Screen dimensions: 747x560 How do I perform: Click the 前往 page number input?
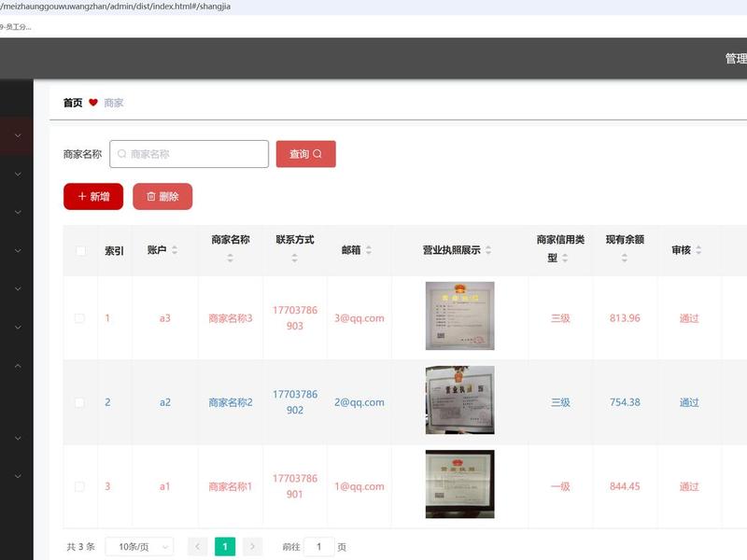tap(318, 547)
